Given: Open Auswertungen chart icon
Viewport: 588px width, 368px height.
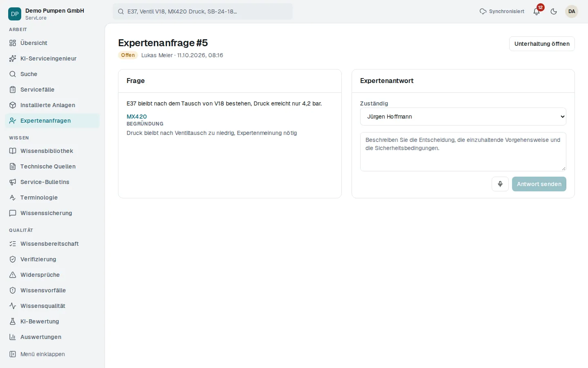Looking at the screenshot, I should (x=13, y=337).
